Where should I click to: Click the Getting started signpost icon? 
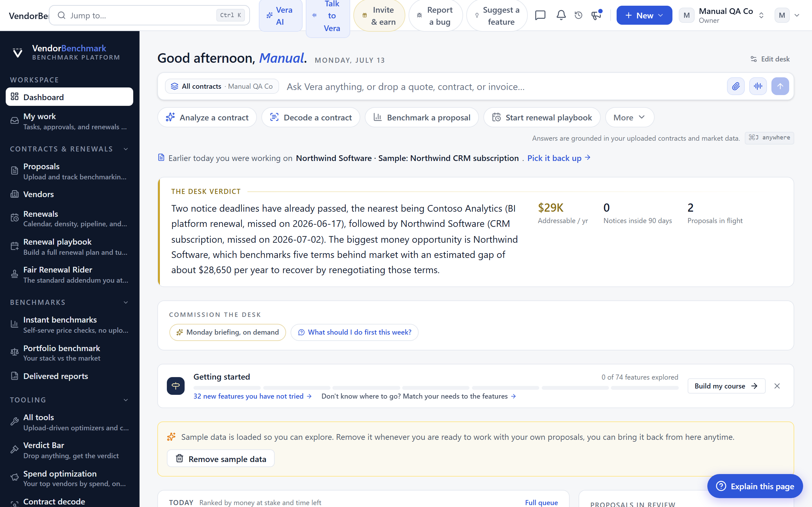click(x=175, y=386)
